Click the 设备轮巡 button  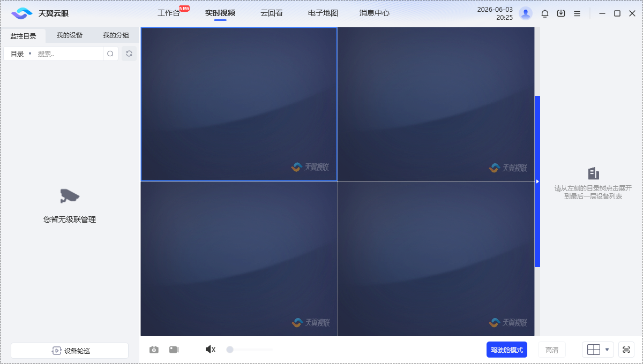pos(70,351)
